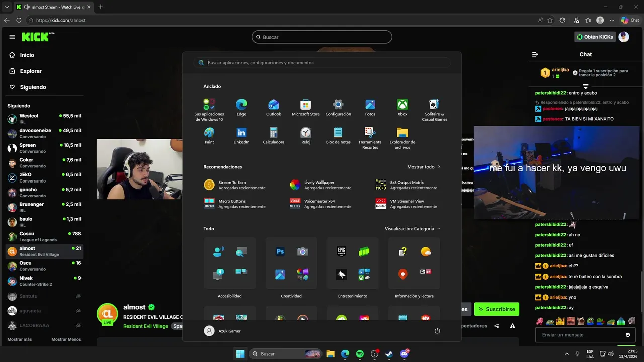Open recommended Stream To Earn app
The image size is (644, 362).
pos(234,185)
